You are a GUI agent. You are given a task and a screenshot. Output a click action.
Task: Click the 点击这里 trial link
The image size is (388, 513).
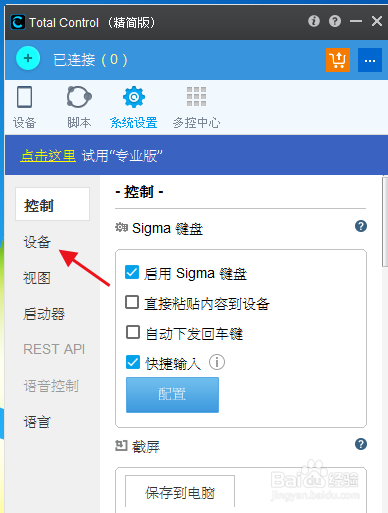point(48,156)
